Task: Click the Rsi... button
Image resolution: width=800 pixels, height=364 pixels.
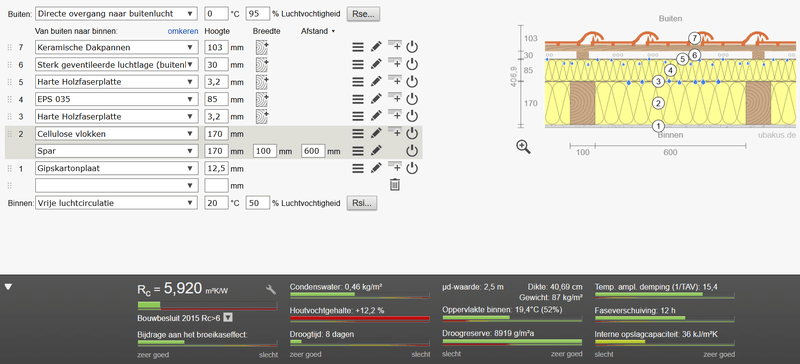Action: click(362, 203)
